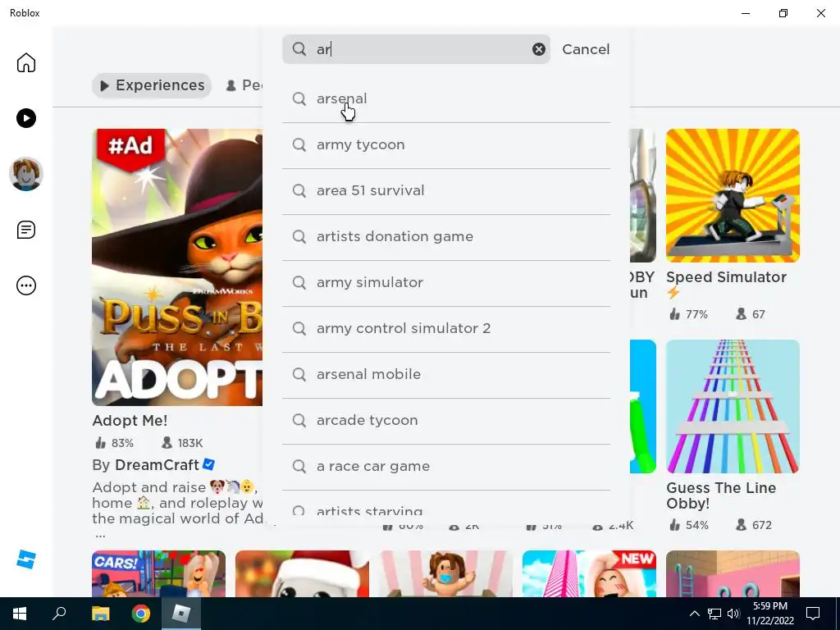This screenshot has width=840, height=630.
Task: Open the CARS! game thumbnail in the bottom row
Action: [158, 573]
